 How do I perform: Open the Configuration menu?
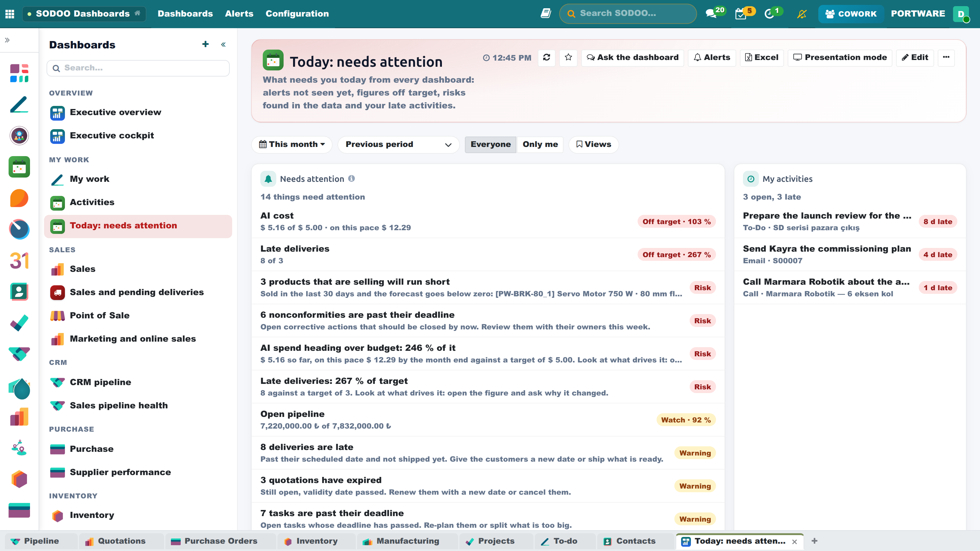(x=297, y=14)
